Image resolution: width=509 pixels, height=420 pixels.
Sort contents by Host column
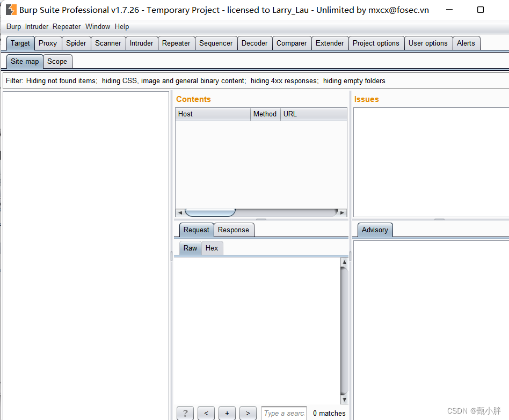(x=213, y=114)
